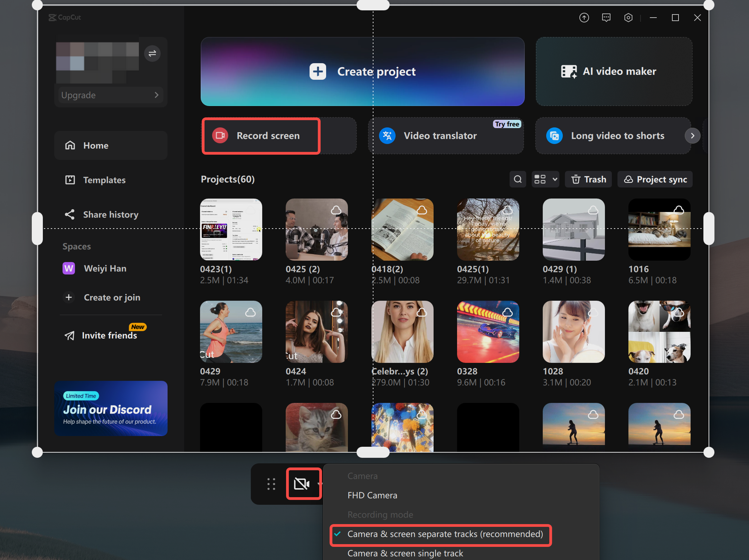The image size is (749, 560).
Task: Open the feedback chat icon
Action: pos(606,18)
